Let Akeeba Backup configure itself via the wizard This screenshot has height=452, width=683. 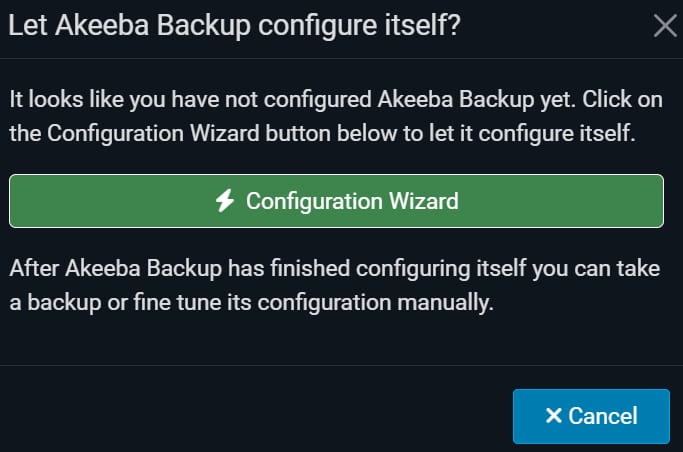336,201
